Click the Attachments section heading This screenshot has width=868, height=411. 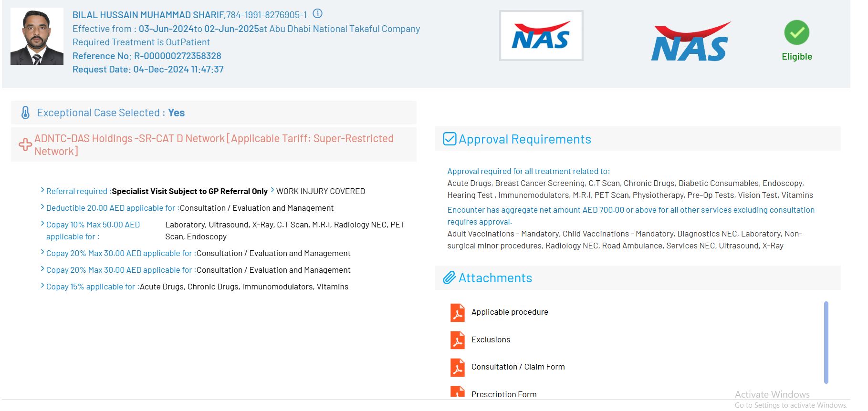point(495,278)
